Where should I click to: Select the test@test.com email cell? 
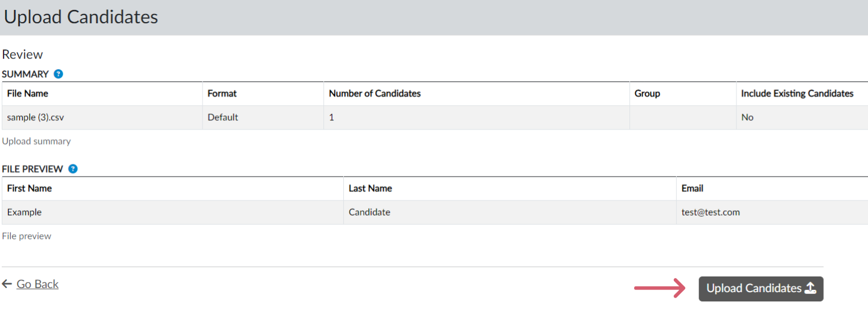(710, 213)
